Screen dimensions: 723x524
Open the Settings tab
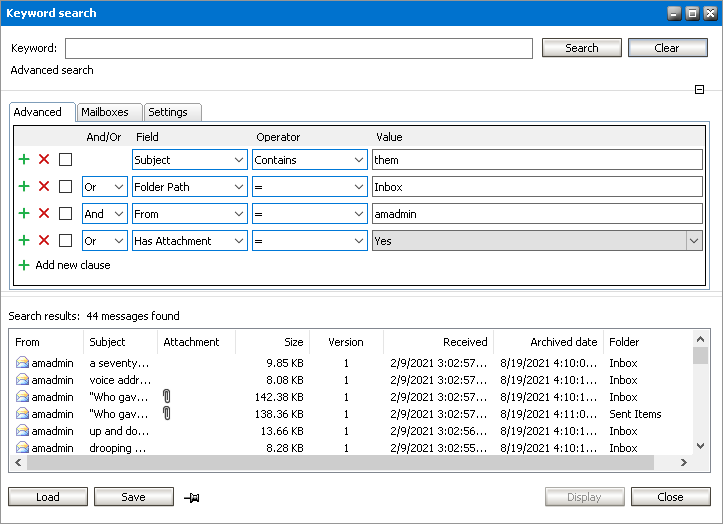pyautogui.click(x=168, y=112)
